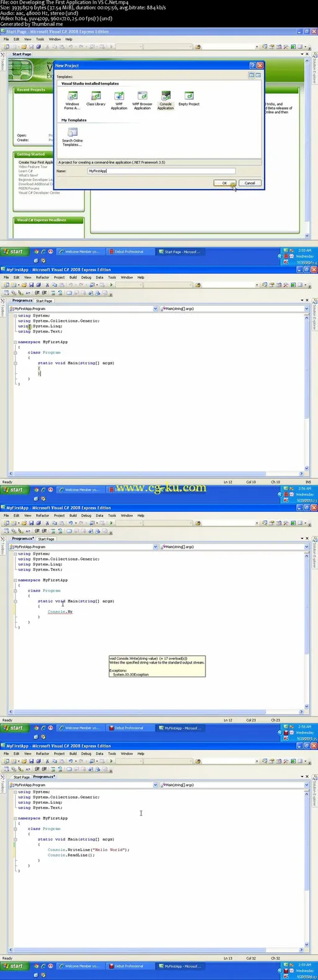This screenshot has height=980, width=318.
Task: Open Project menu in the Console.Wr frame
Action: pyautogui.click(x=59, y=515)
